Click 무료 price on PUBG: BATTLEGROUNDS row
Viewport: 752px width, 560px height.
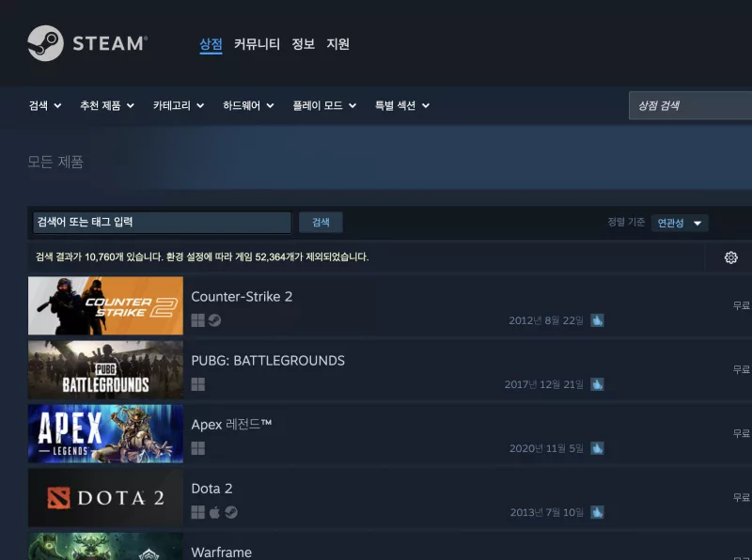point(742,369)
